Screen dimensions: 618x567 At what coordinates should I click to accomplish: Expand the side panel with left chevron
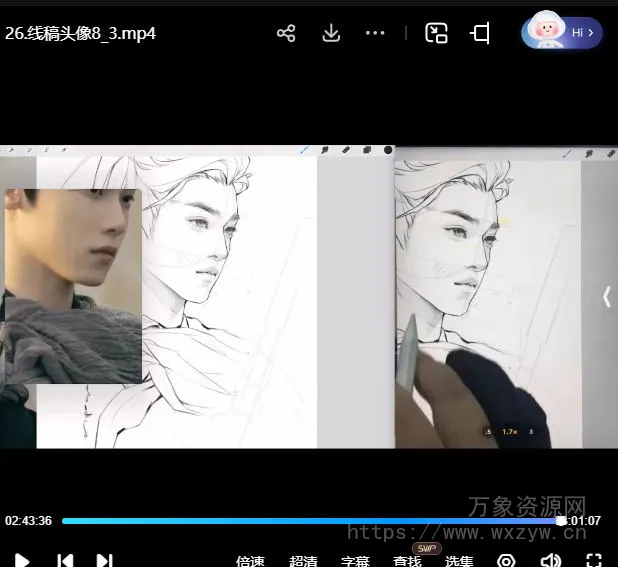[x=606, y=296]
